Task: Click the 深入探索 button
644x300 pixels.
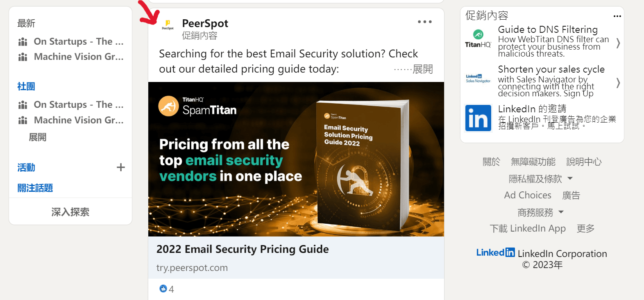Action: coord(70,212)
